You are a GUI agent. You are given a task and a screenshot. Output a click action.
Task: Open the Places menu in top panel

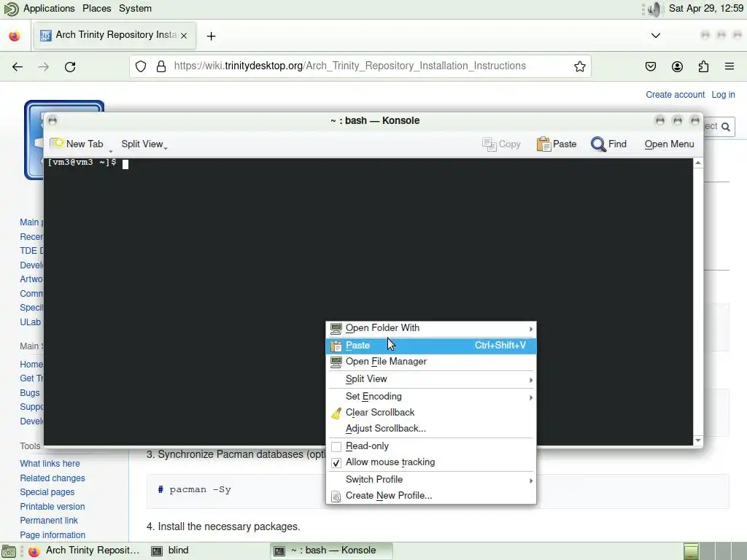97,9
